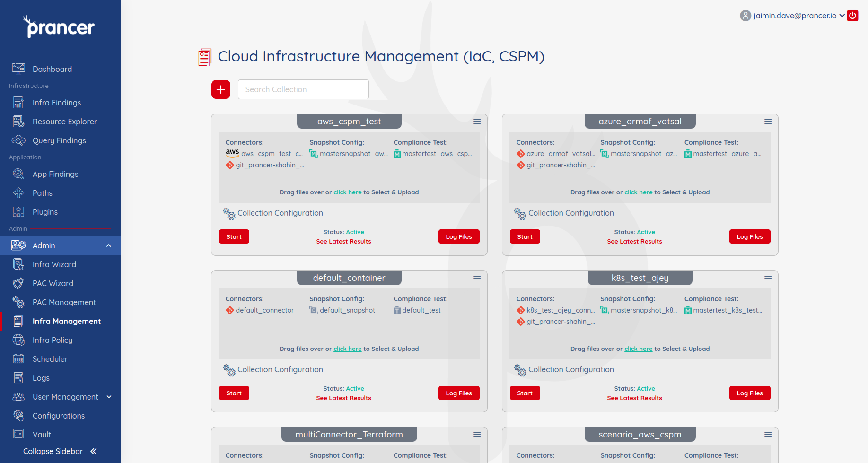Click the PAC Management gears icon
The height and width of the screenshot is (463, 868).
(18, 302)
